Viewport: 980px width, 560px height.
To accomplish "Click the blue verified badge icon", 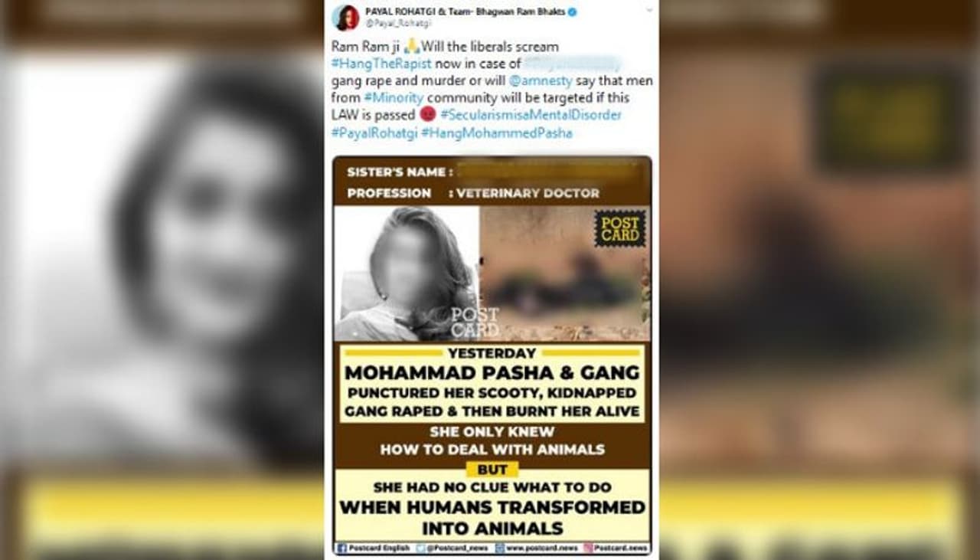I will pyautogui.click(x=572, y=12).
